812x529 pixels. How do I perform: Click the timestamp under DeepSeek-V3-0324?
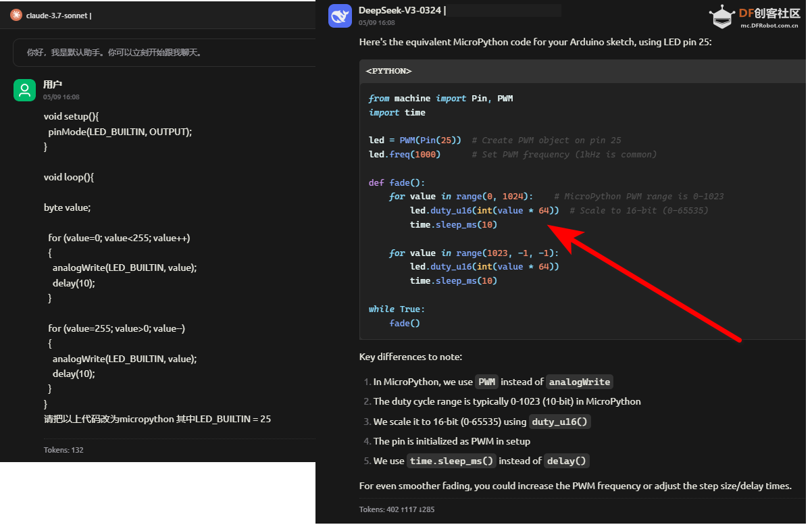[377, 22]
